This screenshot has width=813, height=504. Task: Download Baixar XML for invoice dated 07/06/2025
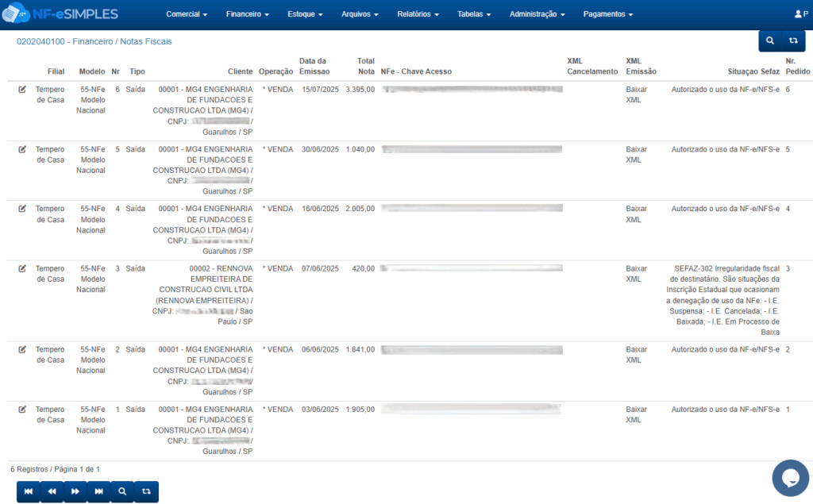[636, 274]
